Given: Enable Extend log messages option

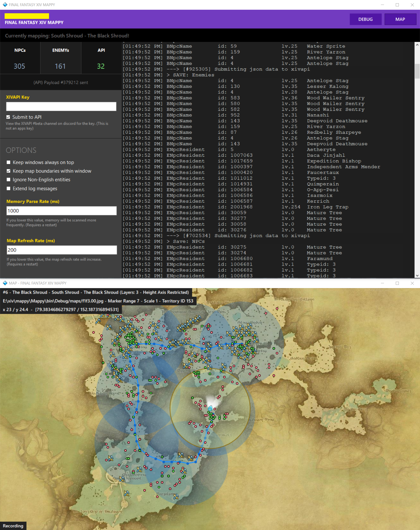Looking at the screenshot, I should (8, 188).
